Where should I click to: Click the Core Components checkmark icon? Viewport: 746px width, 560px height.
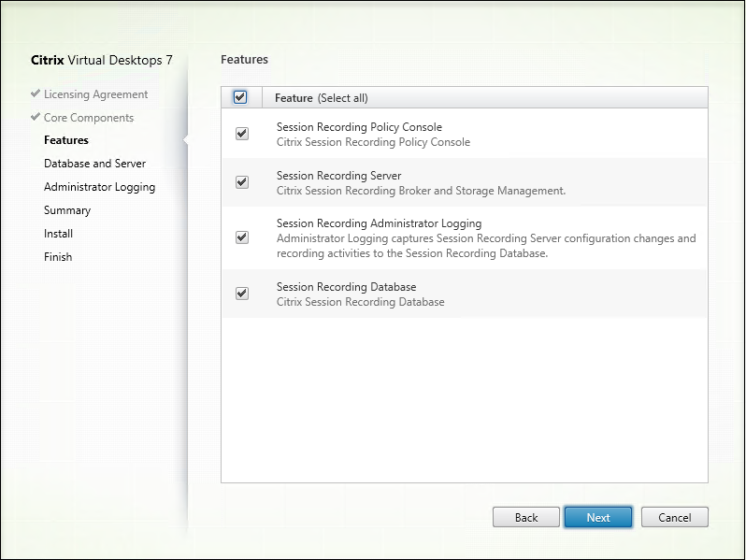coord(36,118)
